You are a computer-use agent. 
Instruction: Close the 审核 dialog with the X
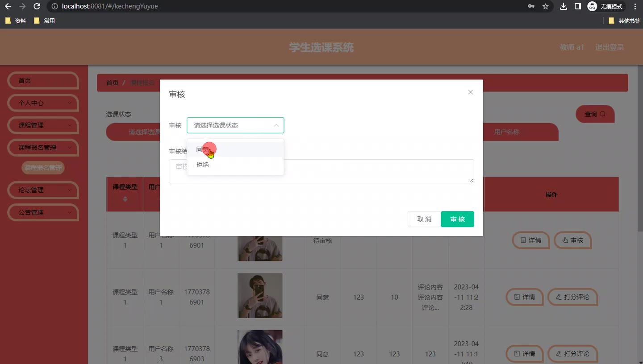[x=470, y=92]
